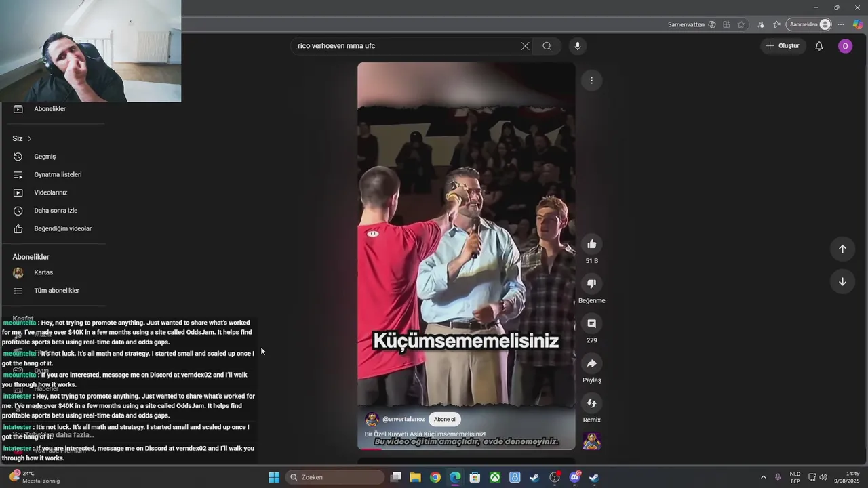Run search with the magnifier button
Image resolution: width=868 pixels, height=488 pixels.
547,46
